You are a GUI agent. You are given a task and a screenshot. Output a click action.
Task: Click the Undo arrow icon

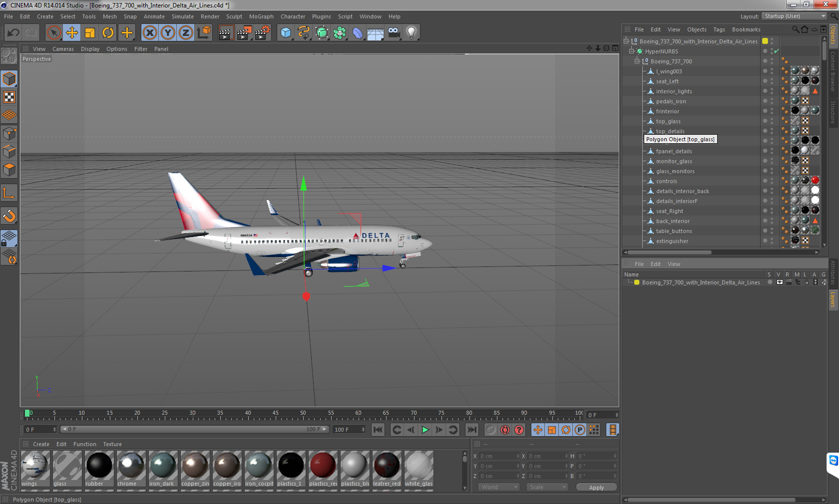pyautogui.click(x=13, y=33)
